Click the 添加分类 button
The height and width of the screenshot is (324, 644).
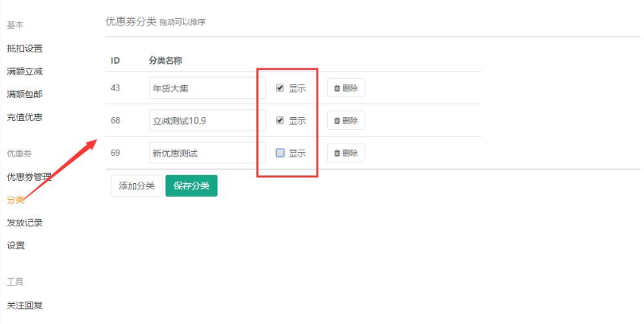point(137,185)
